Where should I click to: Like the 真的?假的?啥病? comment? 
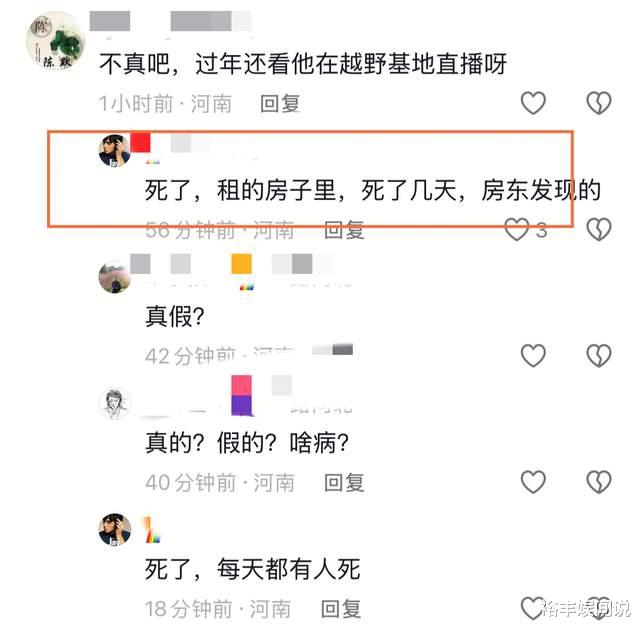(x=533, y=482)
